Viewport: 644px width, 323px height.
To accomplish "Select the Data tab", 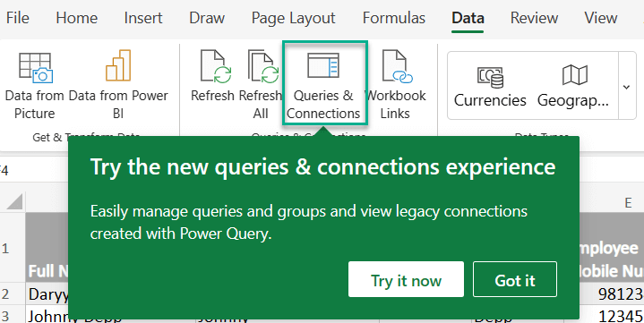I will click(468, 18).
